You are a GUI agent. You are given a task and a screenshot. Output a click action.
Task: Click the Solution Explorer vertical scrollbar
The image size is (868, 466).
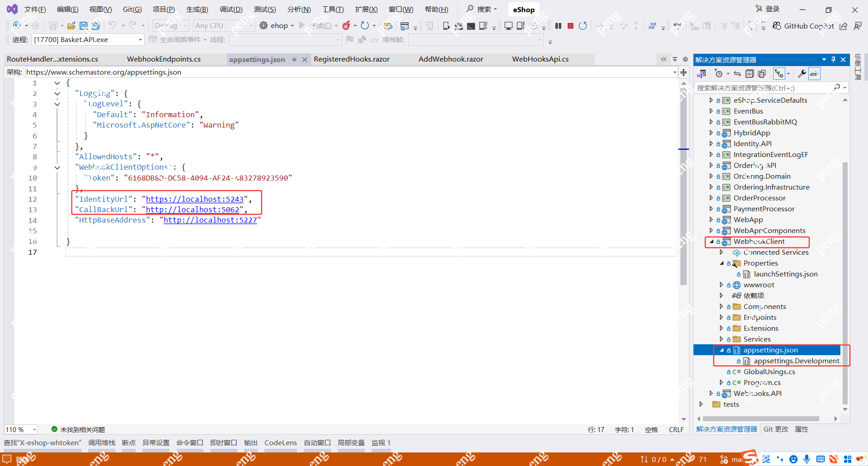point(845,283)
